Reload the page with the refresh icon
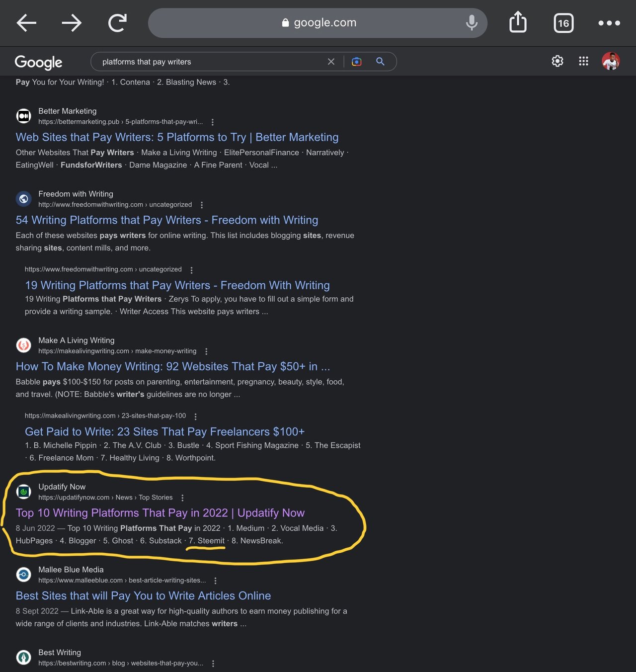Screen dimensions: 636x672 (117, 23)
